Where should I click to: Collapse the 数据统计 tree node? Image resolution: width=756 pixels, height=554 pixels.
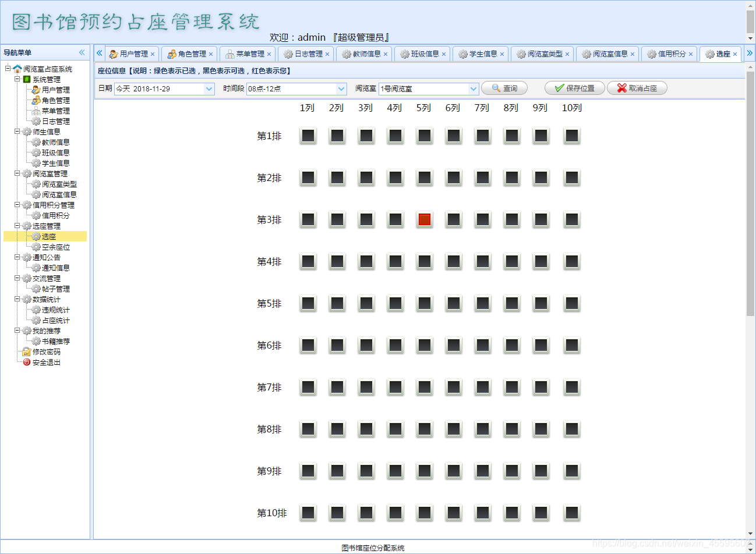coord(17,299)
